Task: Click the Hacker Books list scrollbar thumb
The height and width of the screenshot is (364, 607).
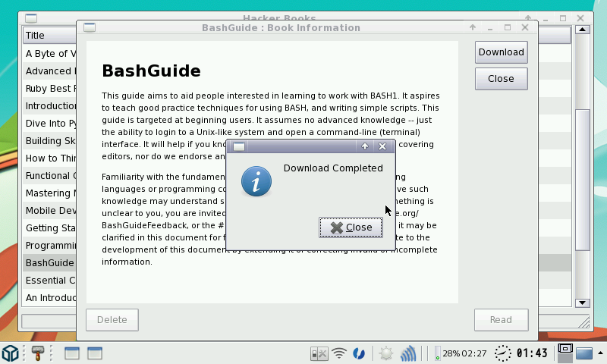Action: coord(582,180)
